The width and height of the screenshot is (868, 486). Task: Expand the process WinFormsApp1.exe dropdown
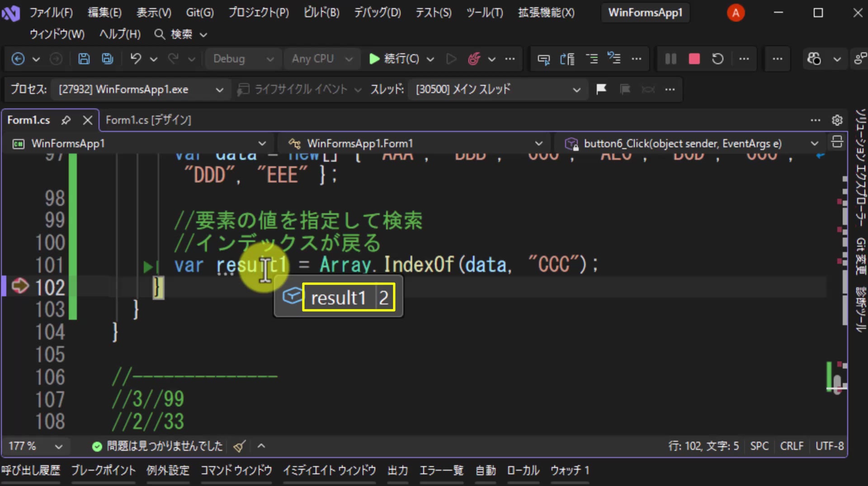point(140,89)
